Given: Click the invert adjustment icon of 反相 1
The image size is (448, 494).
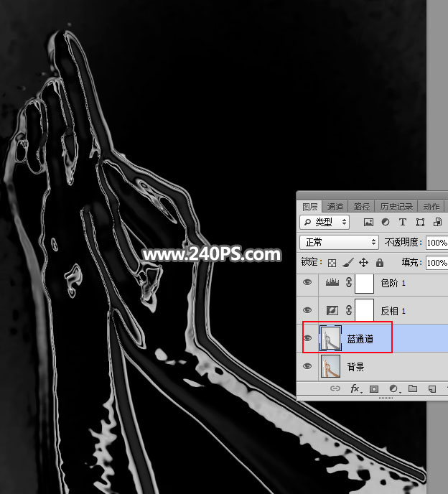Looking at the screenshot, I should [x=332, y=310].
